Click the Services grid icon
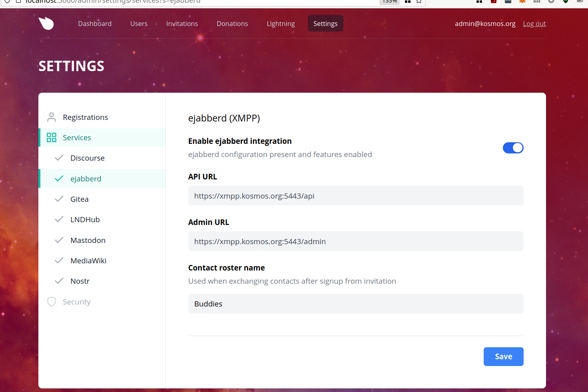The height and width of the screenshot is (392, 588). point(52,137)
